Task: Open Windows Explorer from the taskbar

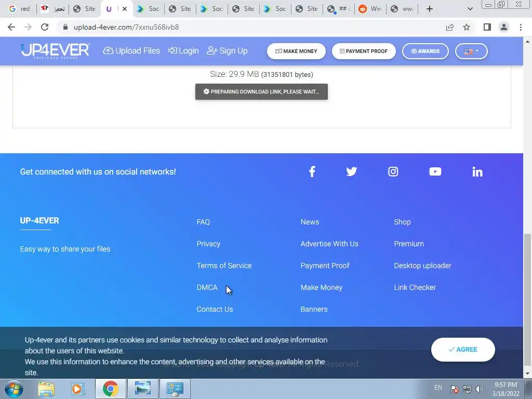Action: click(x=46, y=389)
